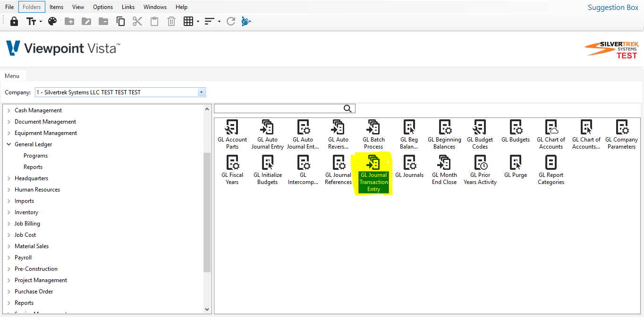Open the color palette theme icon

tap(52, 21)
